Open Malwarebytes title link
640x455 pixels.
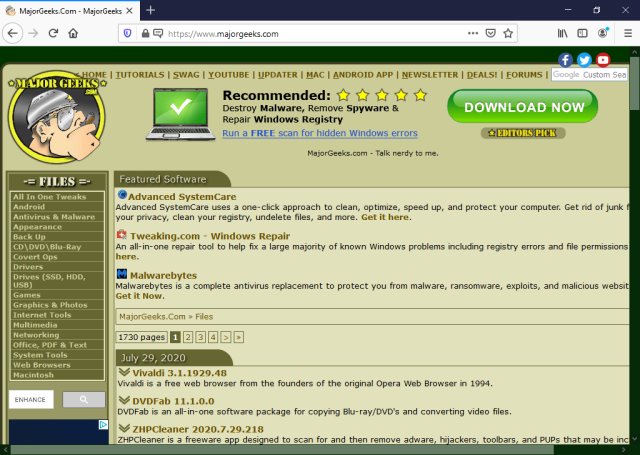point(163,275)
